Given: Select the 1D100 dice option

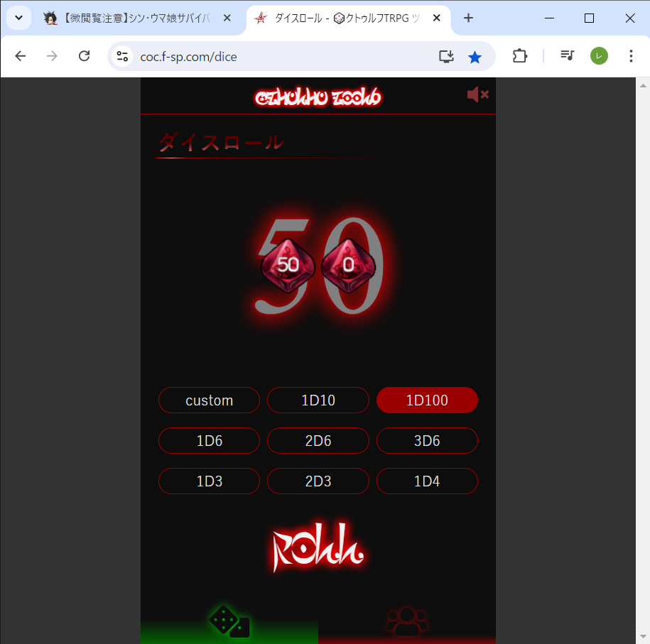Looking at the screenshot, I should pyautogui.click(x=427, y=400).
